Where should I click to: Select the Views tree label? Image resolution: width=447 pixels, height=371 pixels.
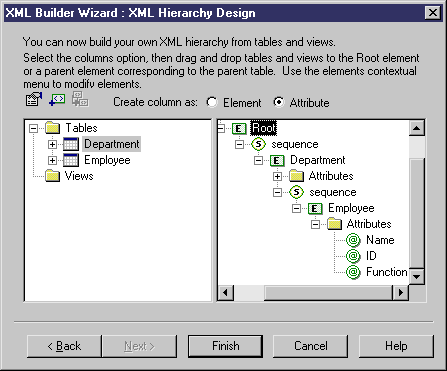click(x=79, y=176)
